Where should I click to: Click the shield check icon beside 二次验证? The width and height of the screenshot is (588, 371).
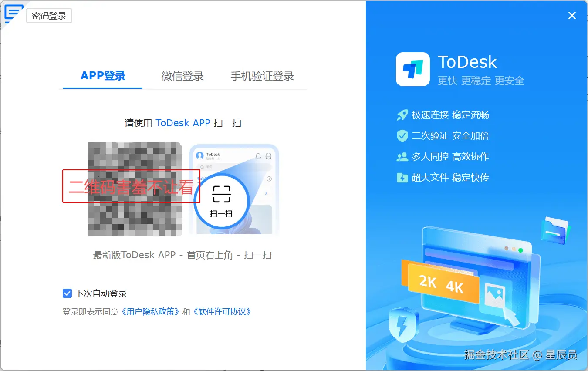402,136
